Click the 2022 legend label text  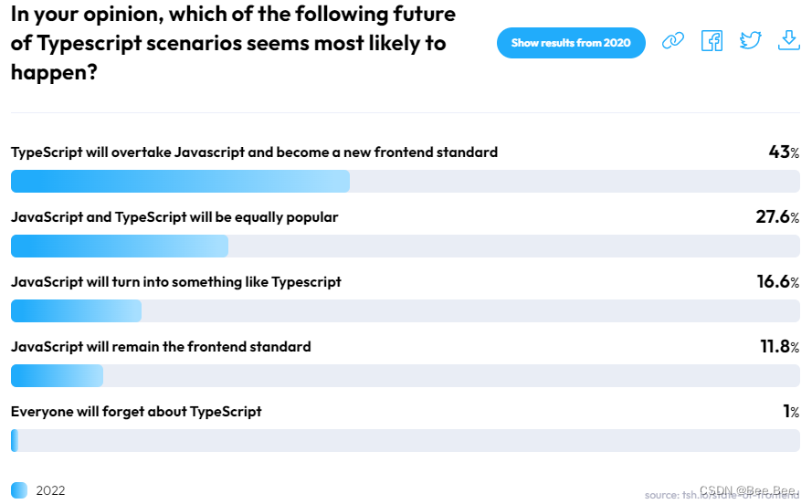click(x=50, y=490)
